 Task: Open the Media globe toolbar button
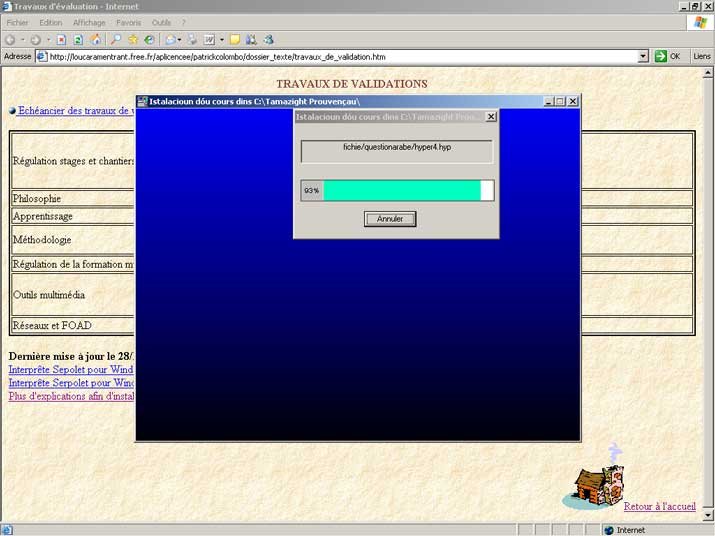(x=149, y=40)
